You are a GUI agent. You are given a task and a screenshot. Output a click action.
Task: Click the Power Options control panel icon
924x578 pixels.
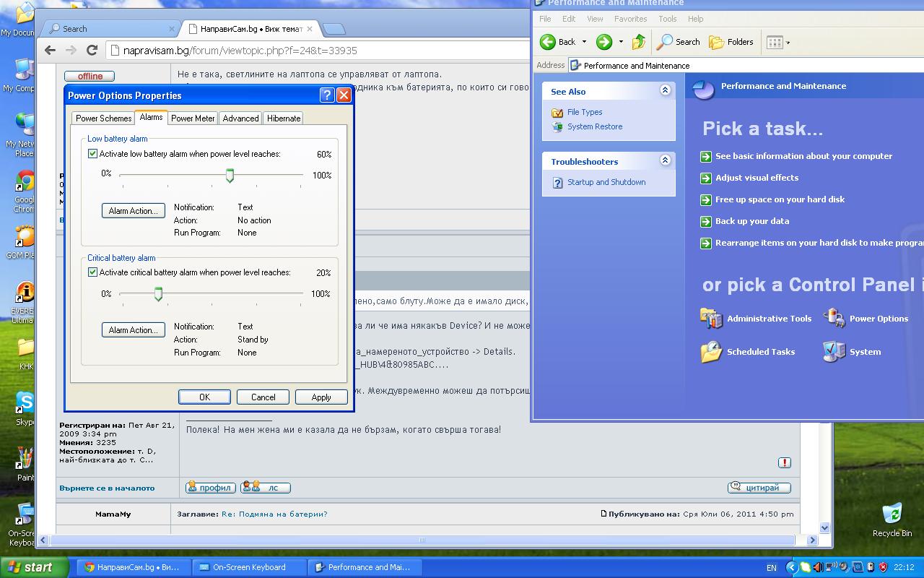point(834,318)
